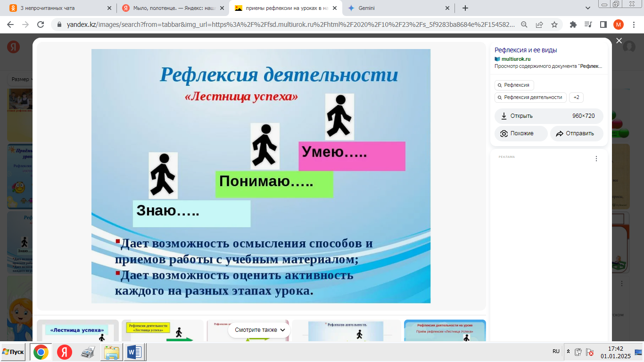This screenshot has height=362, width=644.
Task: Open the tab search chevron dropdown
Action: (x=588, y=8)
